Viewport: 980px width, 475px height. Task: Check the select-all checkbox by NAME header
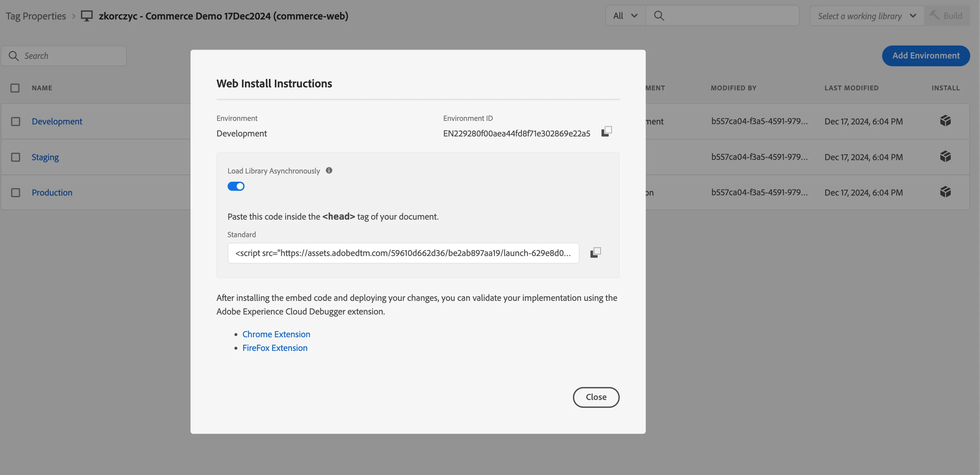pyautogui.click(x=15, y=88)
